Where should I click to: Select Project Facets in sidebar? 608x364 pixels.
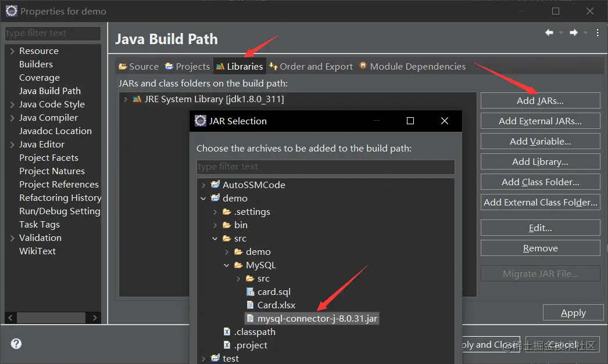(x=49, y=158)
